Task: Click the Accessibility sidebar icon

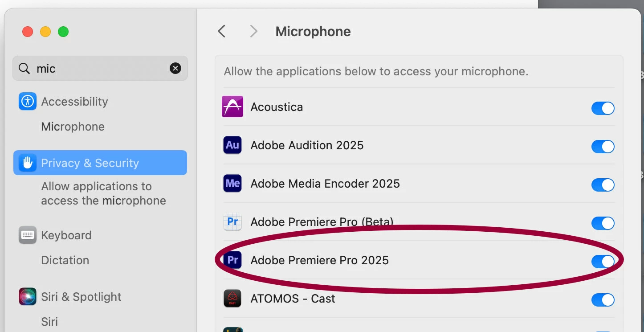Action: point(28,101)
